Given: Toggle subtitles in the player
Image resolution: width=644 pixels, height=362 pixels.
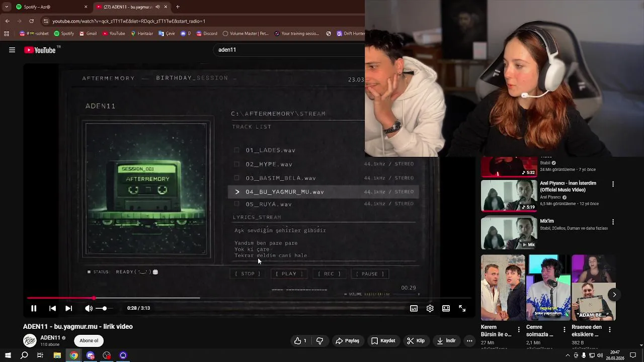Looking at the screenshot, I should pos(414,308).
